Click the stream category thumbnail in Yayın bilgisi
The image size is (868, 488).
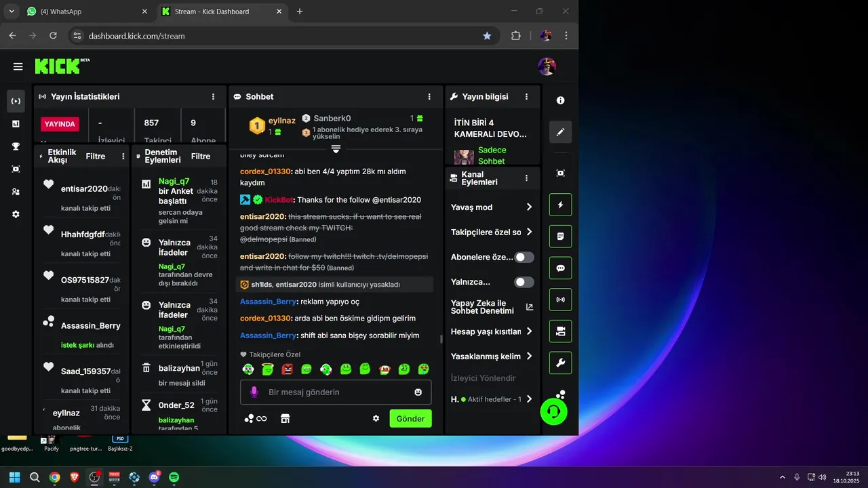click(x=464, y=157)
